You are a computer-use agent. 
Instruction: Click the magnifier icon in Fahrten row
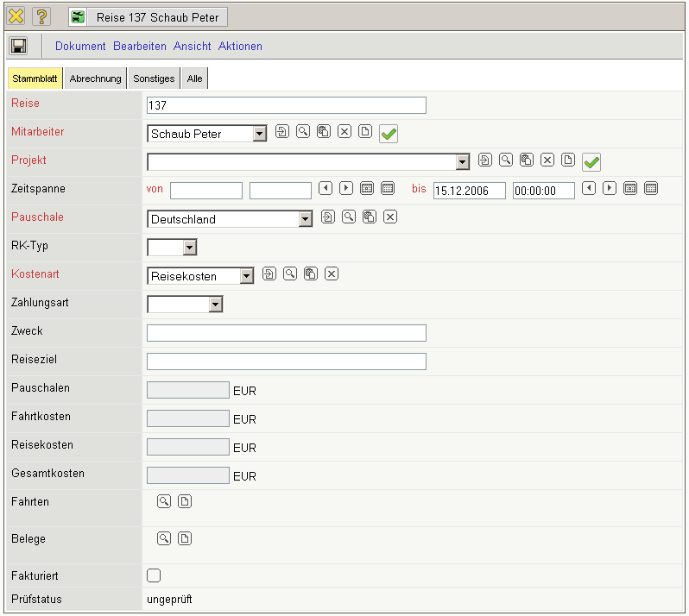click(x=164, y=501)
